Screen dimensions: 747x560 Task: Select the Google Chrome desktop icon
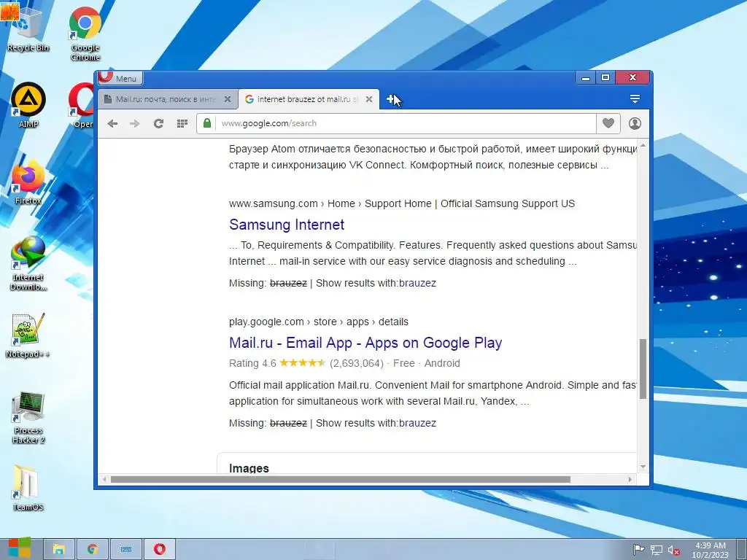point(85,34)
